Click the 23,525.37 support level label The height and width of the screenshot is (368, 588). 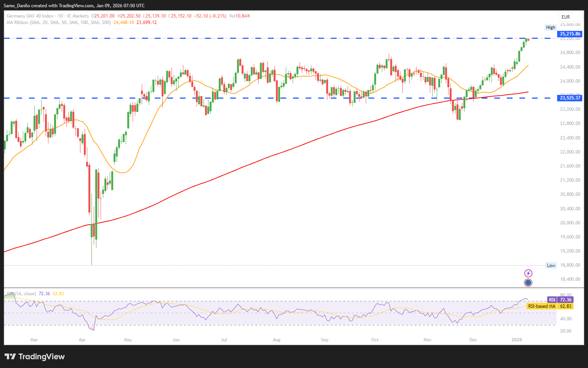570,98
